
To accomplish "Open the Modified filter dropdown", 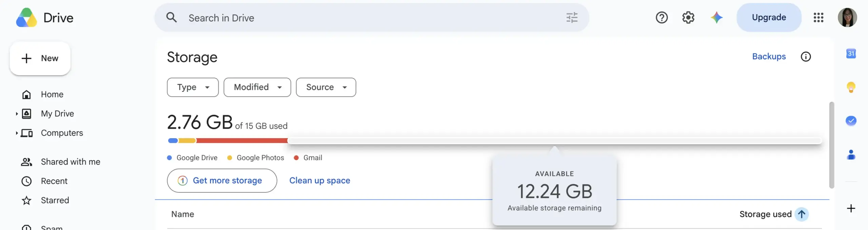I will (x=257, y=87).
